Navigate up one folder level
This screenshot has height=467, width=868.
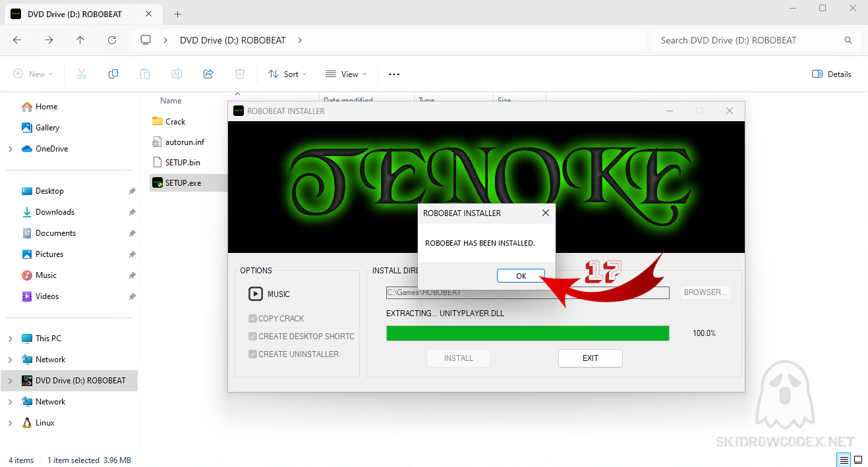tap(80, 40)
